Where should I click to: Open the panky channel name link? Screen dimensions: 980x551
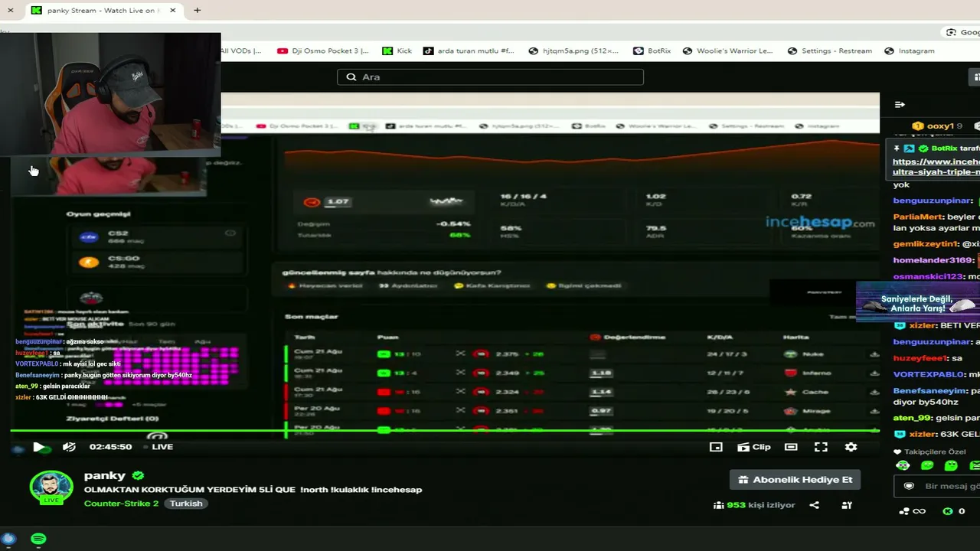105,475
